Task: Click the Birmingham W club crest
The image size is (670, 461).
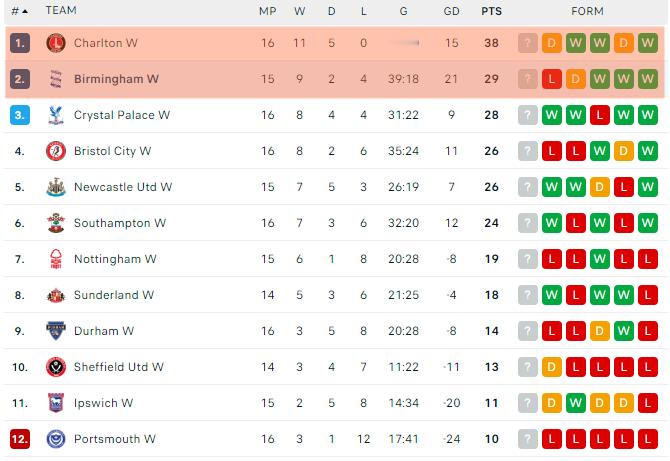Action: (x=55, y=79)
